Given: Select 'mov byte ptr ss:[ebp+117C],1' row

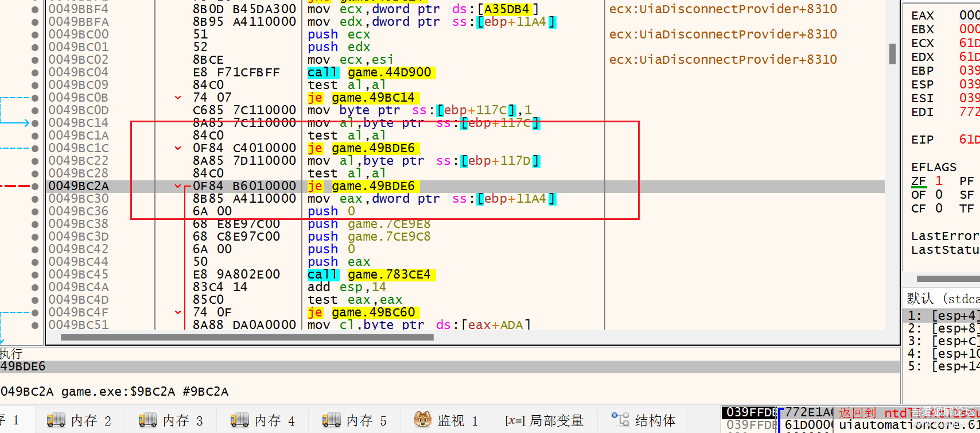Looking at the screenshot, I should (419, 110).
